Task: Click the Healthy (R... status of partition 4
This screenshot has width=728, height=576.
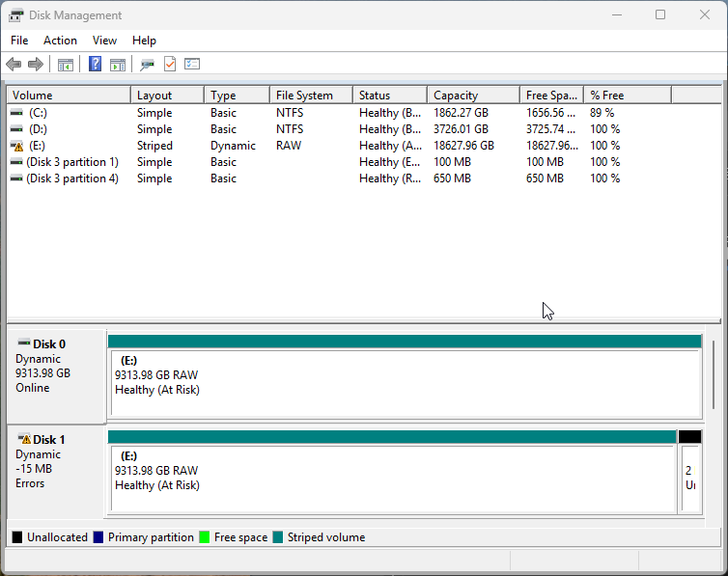Action: point(390,178)
